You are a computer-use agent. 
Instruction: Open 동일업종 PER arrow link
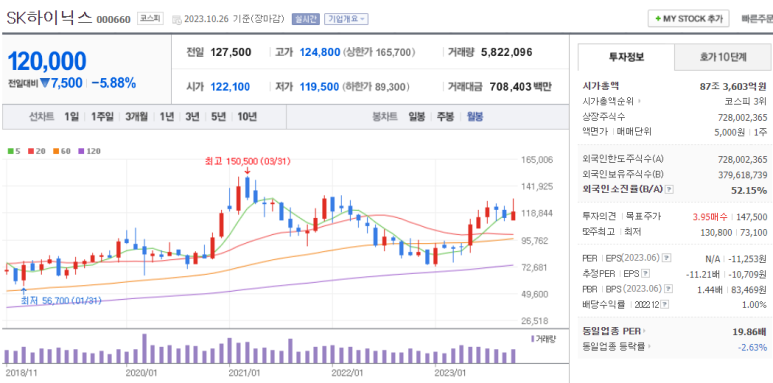coord(645,331)
